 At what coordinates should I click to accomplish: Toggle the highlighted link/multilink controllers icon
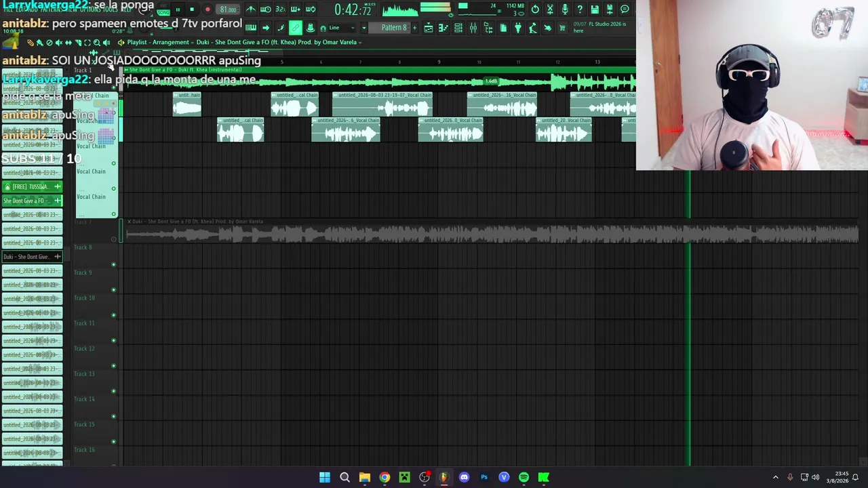(x=296, y=28)
